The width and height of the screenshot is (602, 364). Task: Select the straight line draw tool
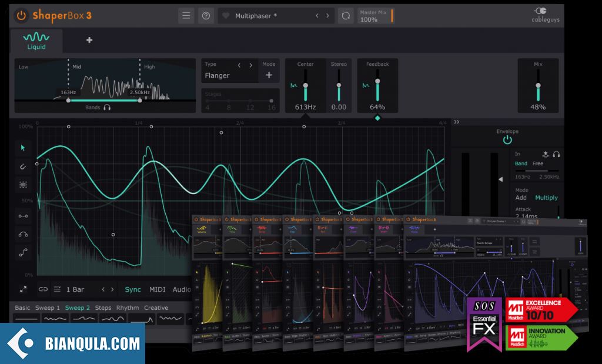pyautogui.click(x=23, y=216)
